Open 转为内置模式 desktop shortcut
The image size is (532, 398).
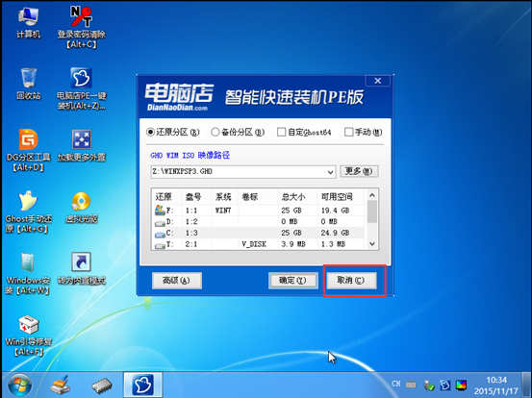pos(82,268)
